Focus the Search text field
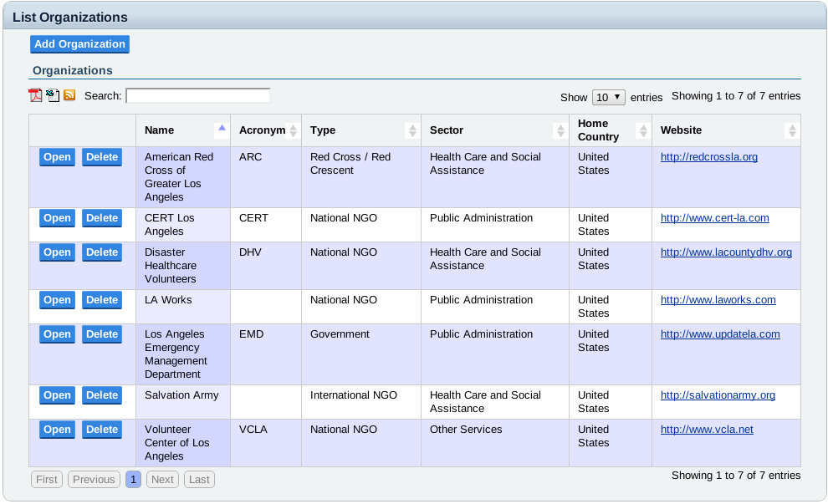 pyautogui.click(x=197, y=96)
